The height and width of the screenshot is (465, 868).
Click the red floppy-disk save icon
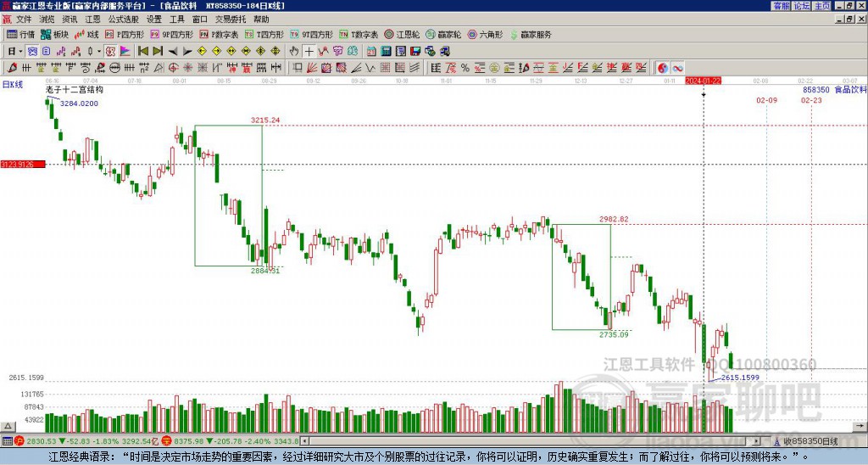[x=415, y=52]
